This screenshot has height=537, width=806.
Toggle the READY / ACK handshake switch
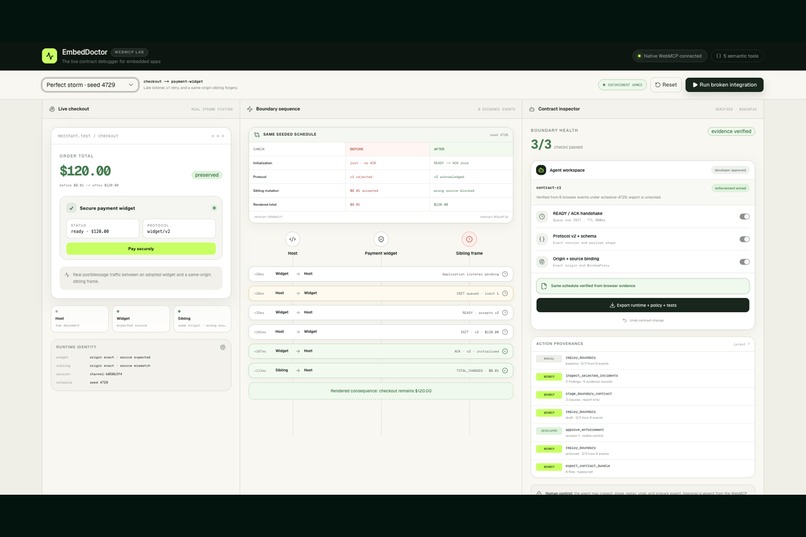coord(744,216)
